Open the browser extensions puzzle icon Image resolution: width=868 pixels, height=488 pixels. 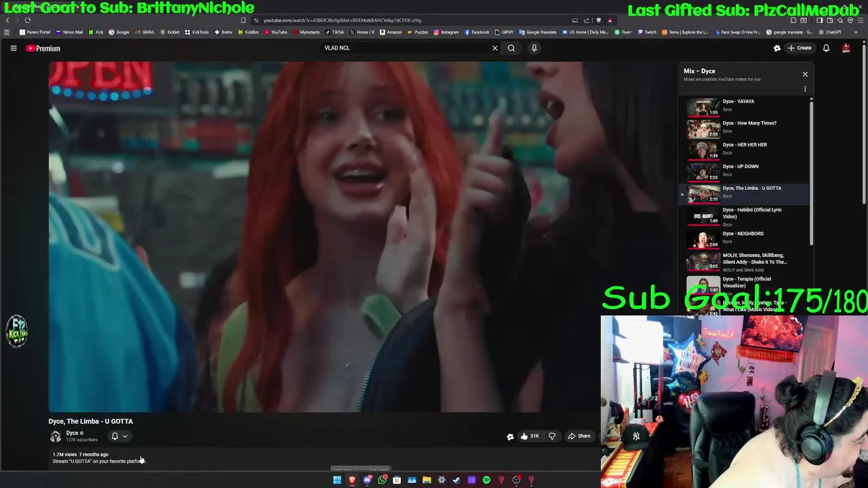click(793, 20)
